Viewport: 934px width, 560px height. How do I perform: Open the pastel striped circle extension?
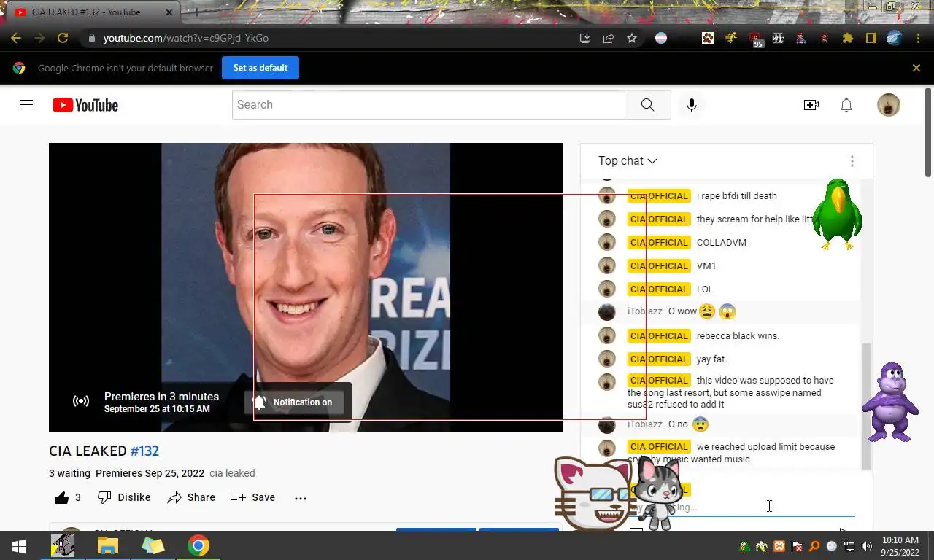[x=661, y=38]
